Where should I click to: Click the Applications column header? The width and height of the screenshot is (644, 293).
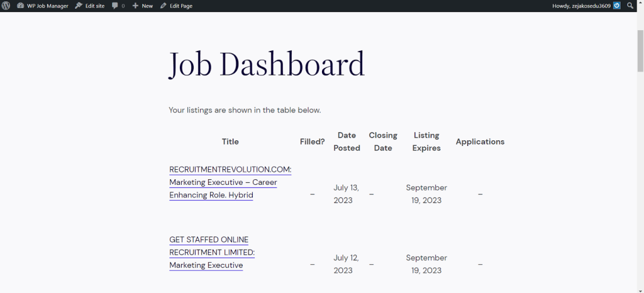[480, 141]
